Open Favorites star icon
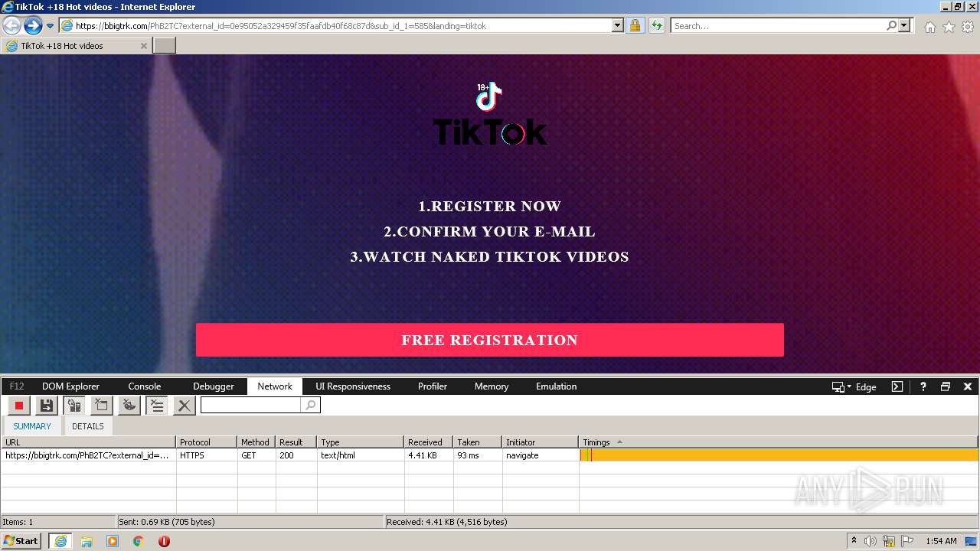Image resolution: width=980 pixels, height=551 pixels. (949, 27)
